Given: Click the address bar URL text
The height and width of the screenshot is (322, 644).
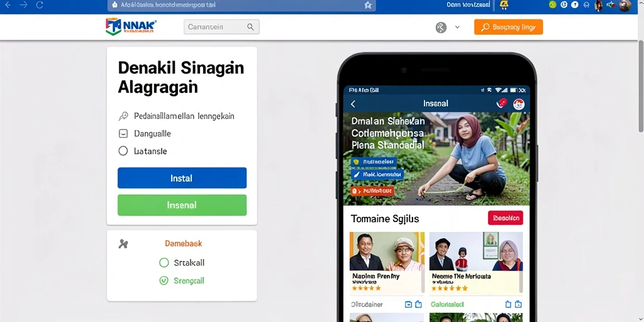Looking at the screenshot, I should 169,5.
